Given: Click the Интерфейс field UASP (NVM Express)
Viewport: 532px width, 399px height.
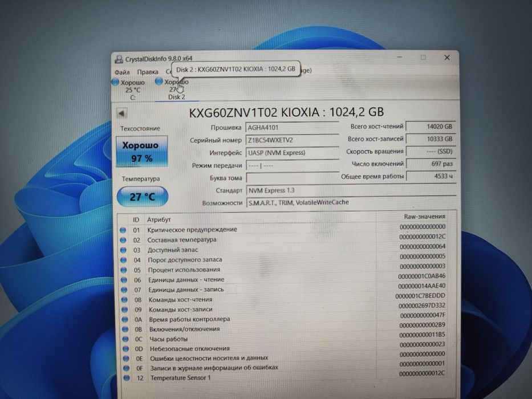Looking at the screenshot, I should (292, 153).
